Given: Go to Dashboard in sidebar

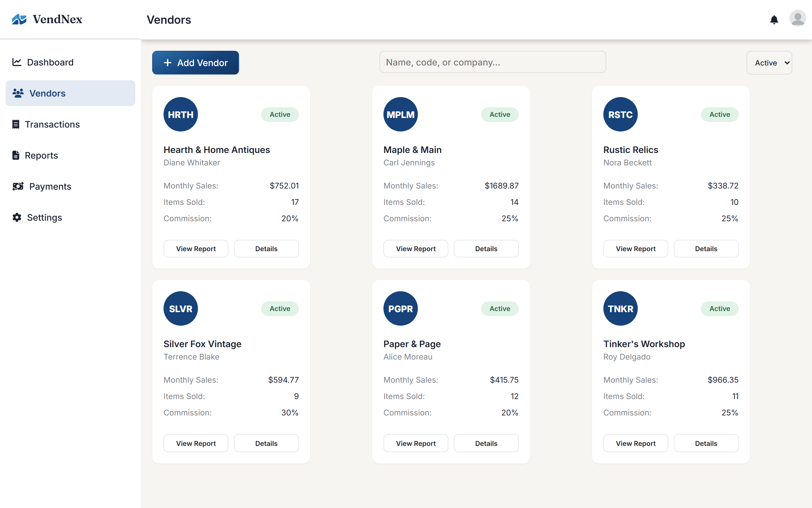Looking at the screenshot, I should [x=70, y=62].
